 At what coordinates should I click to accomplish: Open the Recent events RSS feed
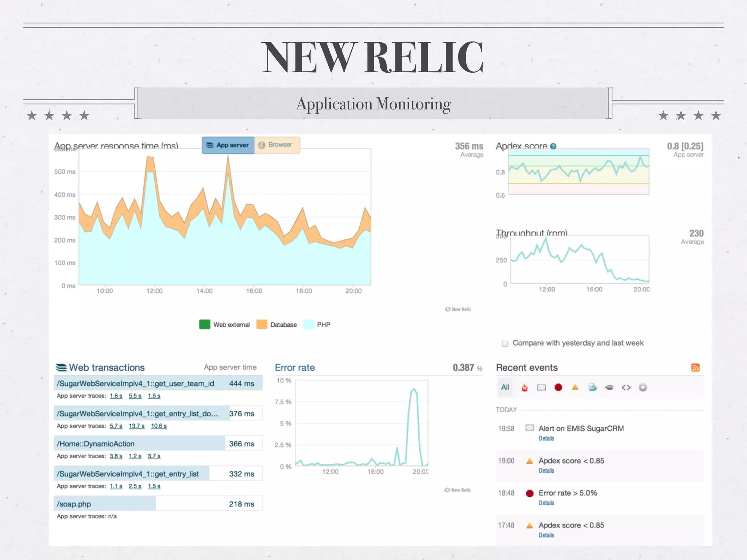point(695,367)
